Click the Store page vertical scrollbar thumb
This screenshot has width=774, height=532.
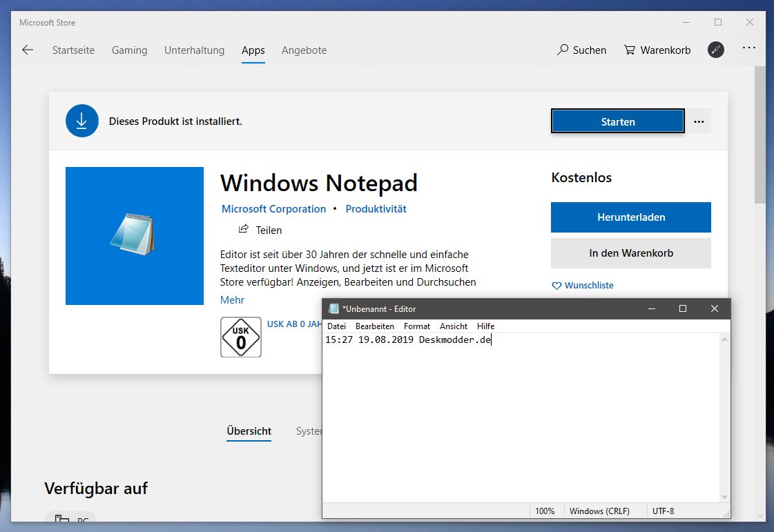760,135
